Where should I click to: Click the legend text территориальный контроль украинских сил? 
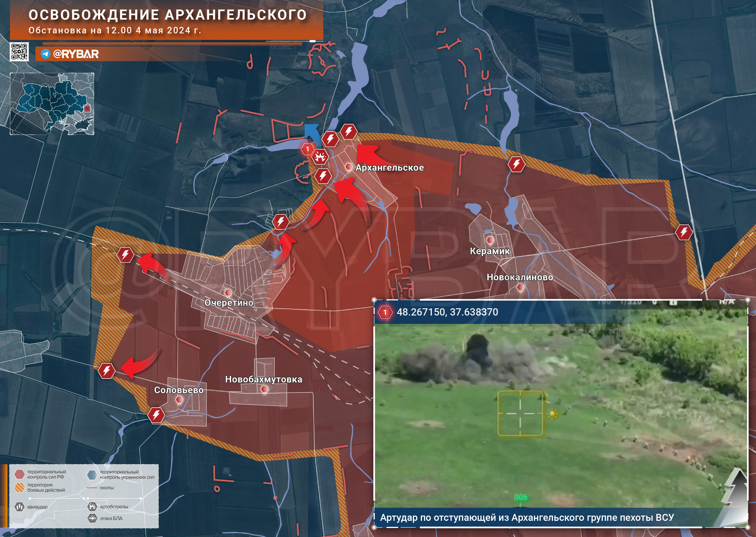pos(127,475)
